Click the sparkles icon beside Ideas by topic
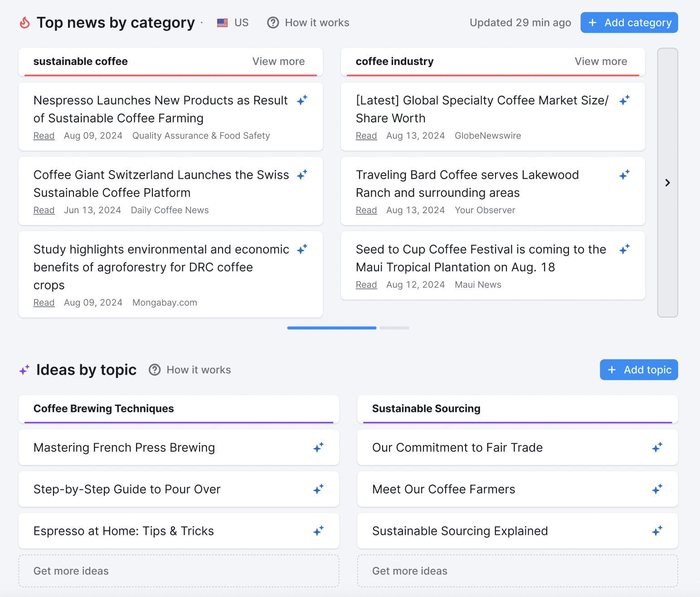The image size is (700, 597). tap(24, 369)
